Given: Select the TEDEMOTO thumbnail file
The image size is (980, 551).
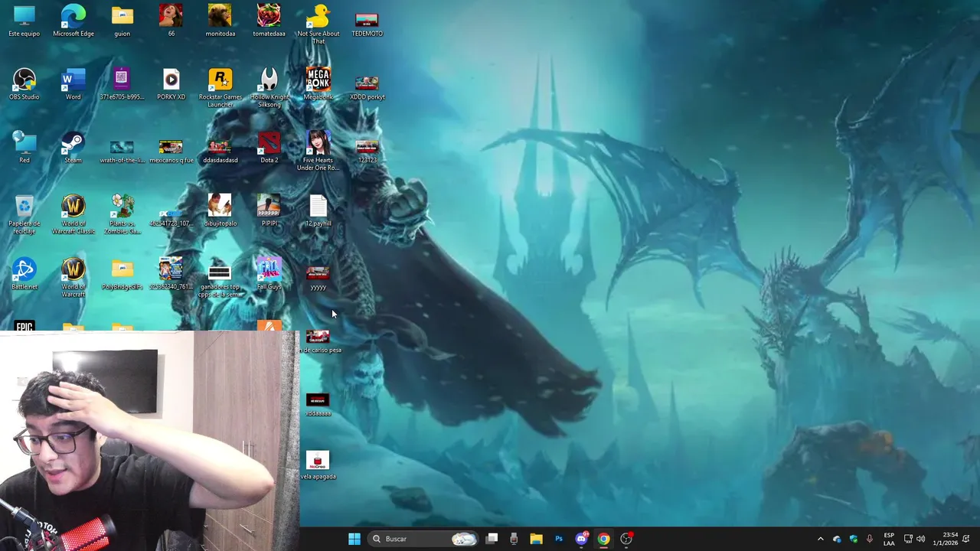Looking at the screenshot, I should [x=367, y=21].
